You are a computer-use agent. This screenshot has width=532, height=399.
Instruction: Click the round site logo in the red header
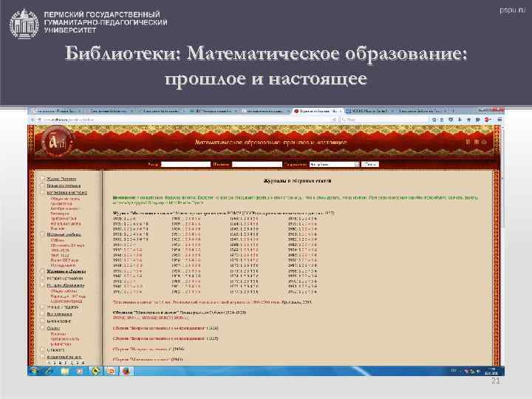click(57, 142)
